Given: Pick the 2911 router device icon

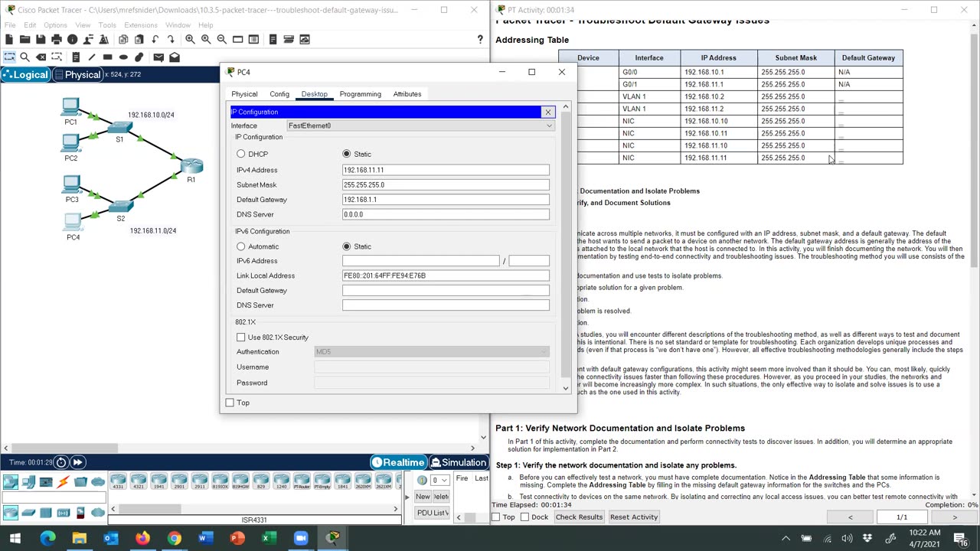Looking at the screenshot, I should pos(200,481).
